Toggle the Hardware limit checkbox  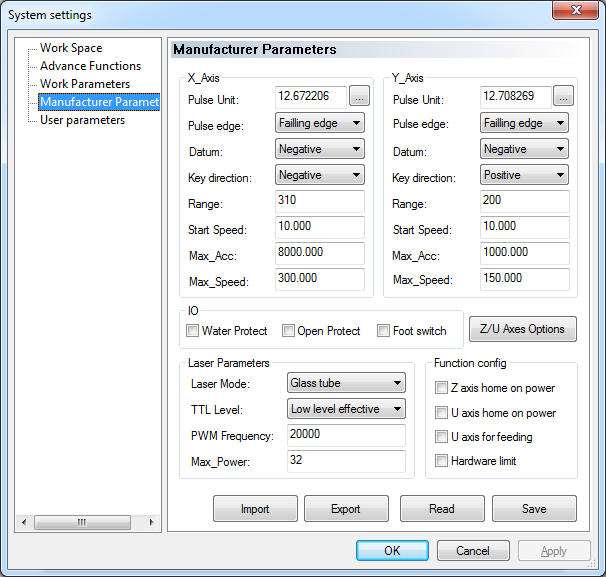pyautogui.click(x=442, y=461)
